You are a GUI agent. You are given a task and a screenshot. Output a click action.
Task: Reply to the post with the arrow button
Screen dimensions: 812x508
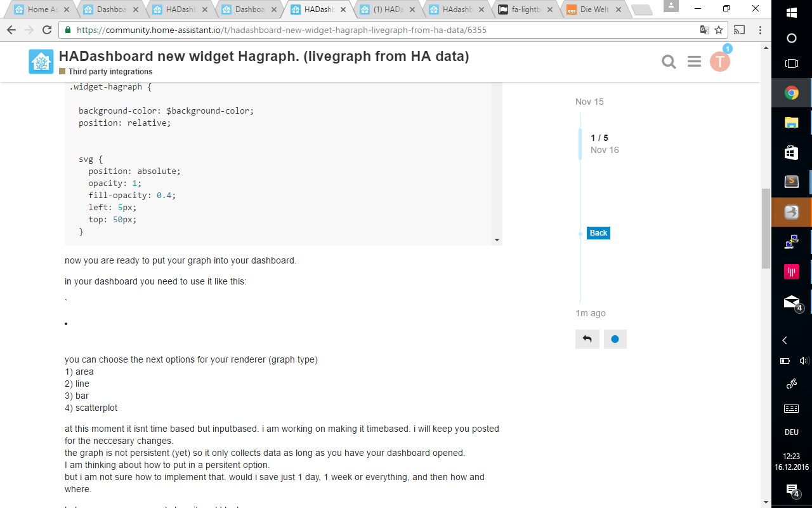(x=587, y=338)
